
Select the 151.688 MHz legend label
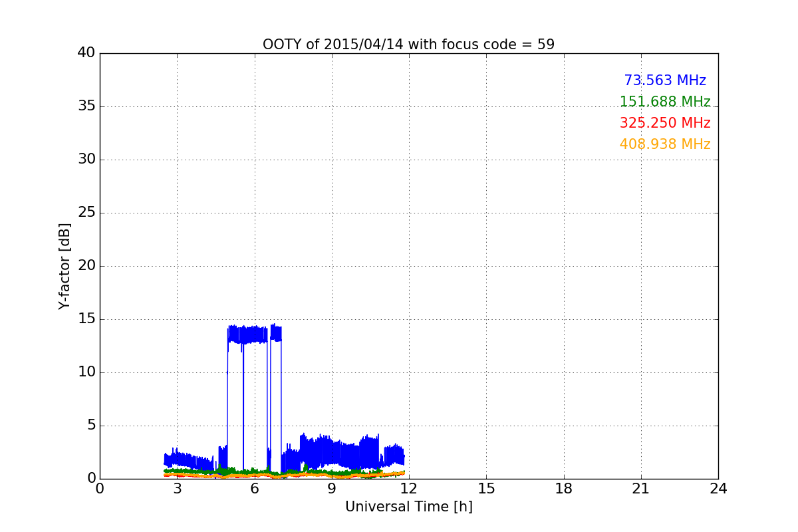point(665,102)
